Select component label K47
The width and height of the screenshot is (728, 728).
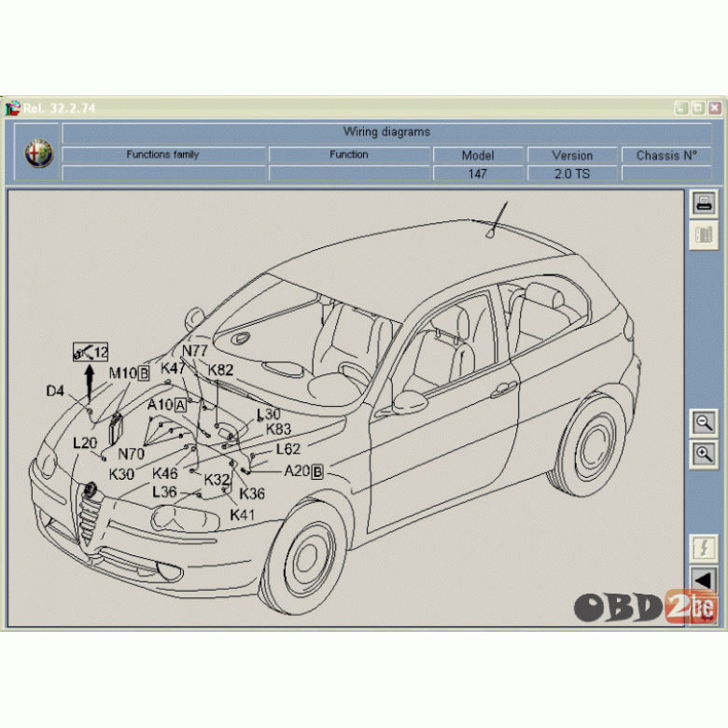coord(174,368)
